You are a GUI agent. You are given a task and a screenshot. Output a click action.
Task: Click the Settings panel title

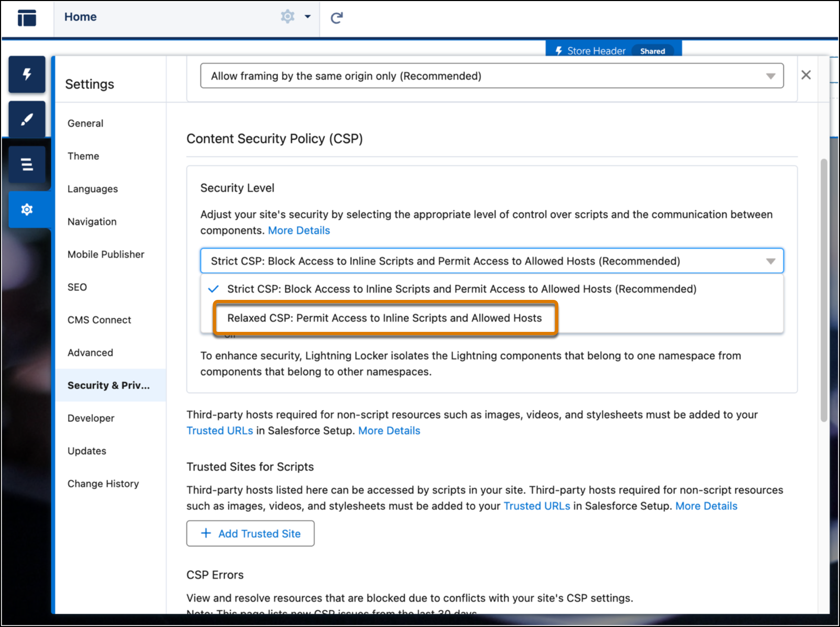pyautogui.click(x=90, y=84)
